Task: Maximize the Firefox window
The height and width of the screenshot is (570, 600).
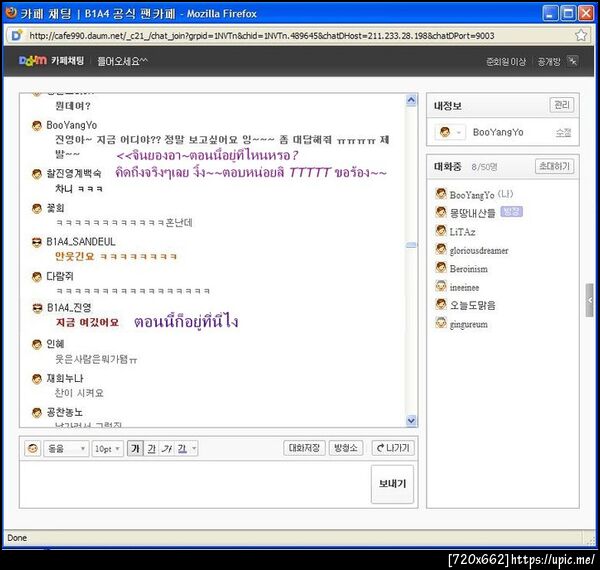Action: (568, 13)
